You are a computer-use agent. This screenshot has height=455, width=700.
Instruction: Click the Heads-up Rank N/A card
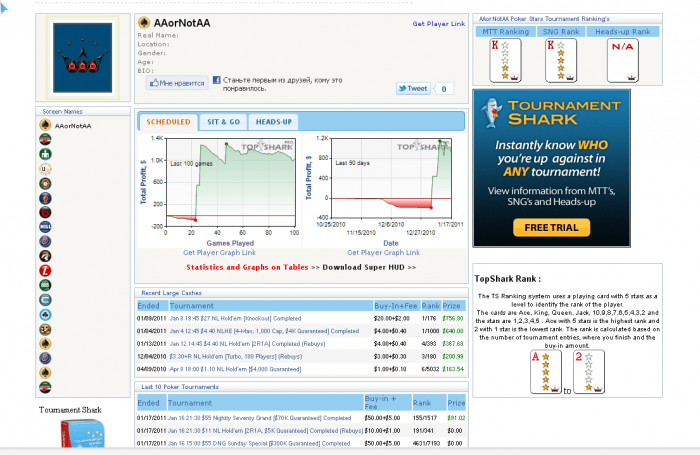click(623, 61)
